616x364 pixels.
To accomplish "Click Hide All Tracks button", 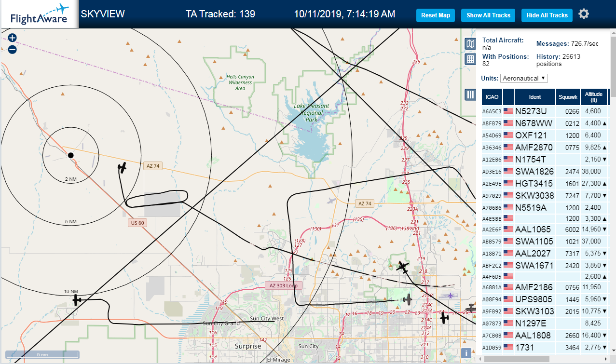I will (x=547, y=15).
